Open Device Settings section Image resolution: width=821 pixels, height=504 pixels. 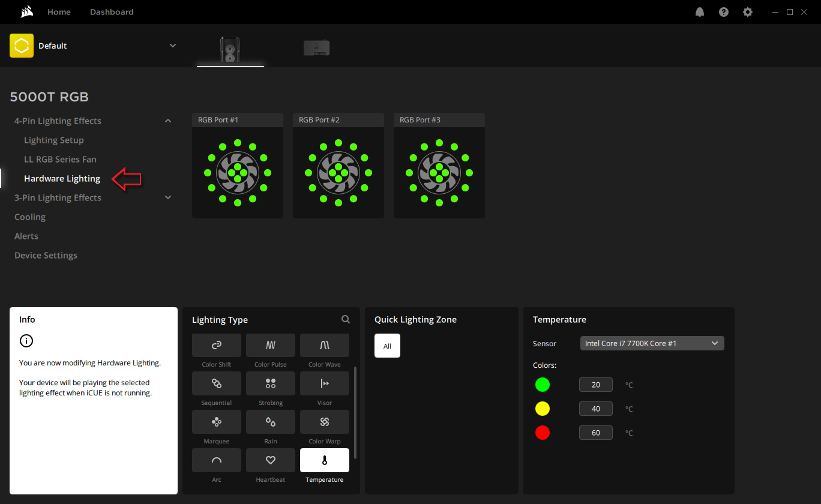point(46,256)
